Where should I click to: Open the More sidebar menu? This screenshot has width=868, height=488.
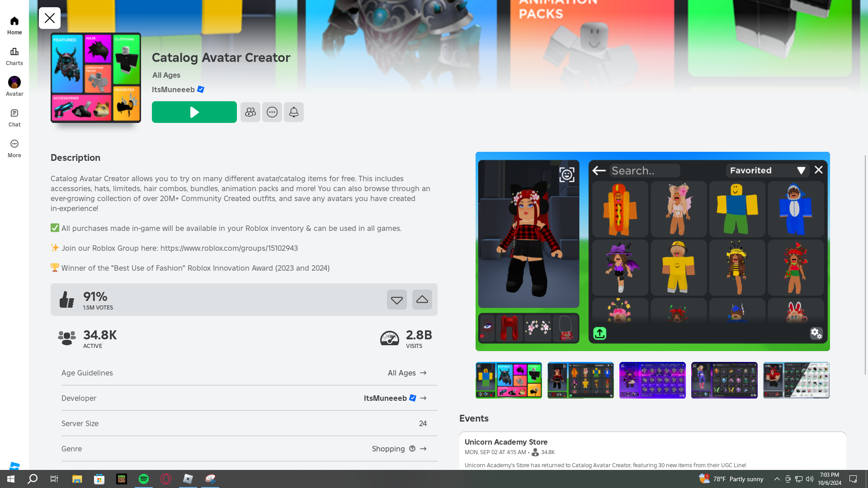coord(14,148)
